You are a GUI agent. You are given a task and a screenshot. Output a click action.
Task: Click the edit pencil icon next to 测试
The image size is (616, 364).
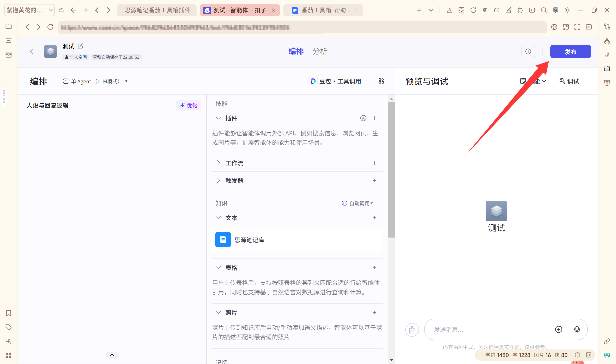click(80, 46)
